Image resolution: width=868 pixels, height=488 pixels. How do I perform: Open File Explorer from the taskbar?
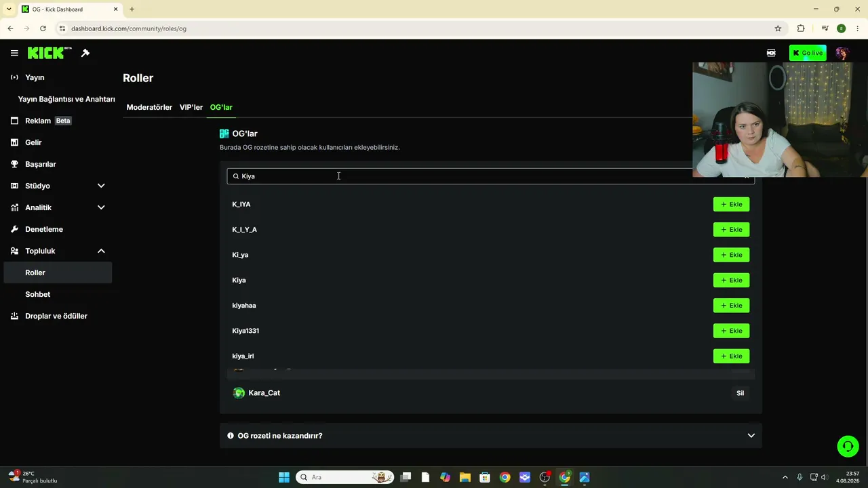[465, 477]
